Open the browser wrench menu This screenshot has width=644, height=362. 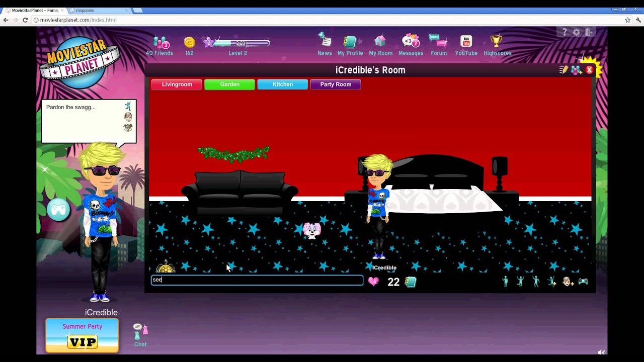click(x=638, y=20)
